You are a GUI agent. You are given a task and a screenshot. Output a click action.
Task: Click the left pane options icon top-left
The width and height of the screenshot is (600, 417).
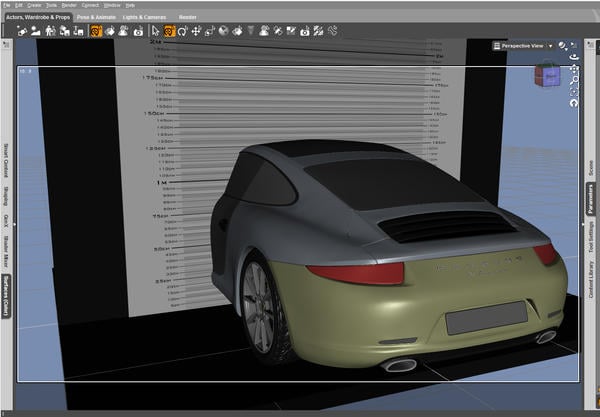coord(6,44)
